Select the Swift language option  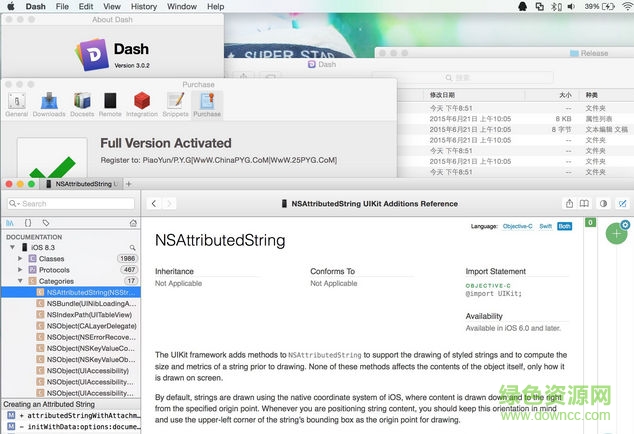545,226
